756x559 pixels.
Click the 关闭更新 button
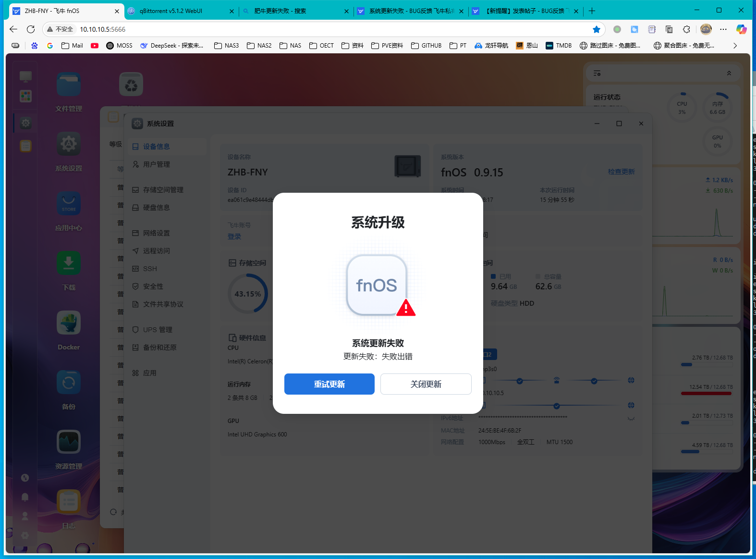click(x=426, y=384)
